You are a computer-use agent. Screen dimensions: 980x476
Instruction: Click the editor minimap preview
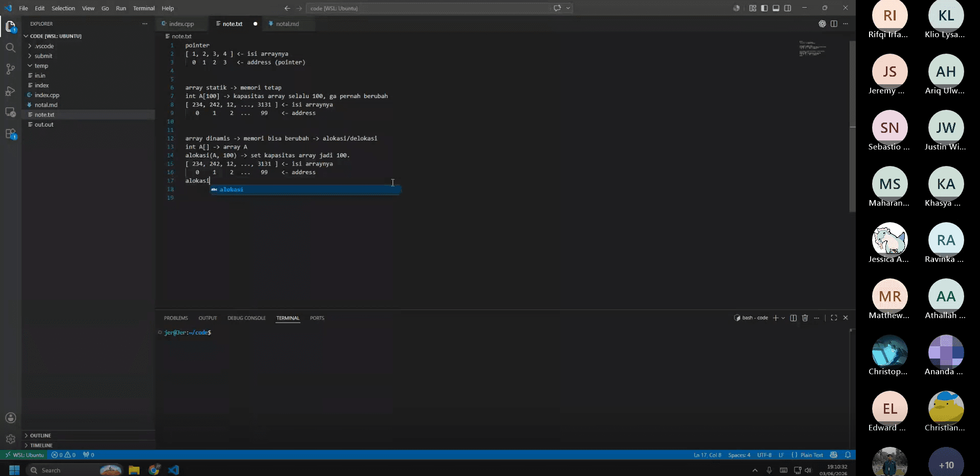point(812,49)
